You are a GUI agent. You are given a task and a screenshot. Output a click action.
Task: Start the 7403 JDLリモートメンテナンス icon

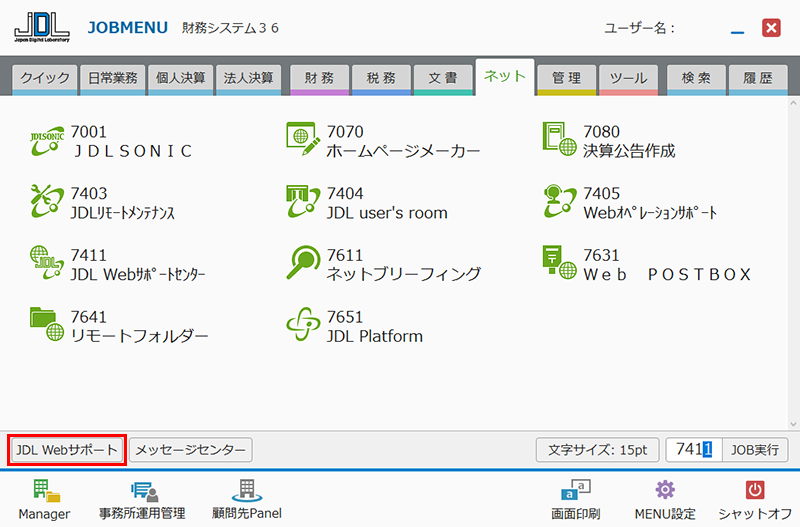coord(47,202)
